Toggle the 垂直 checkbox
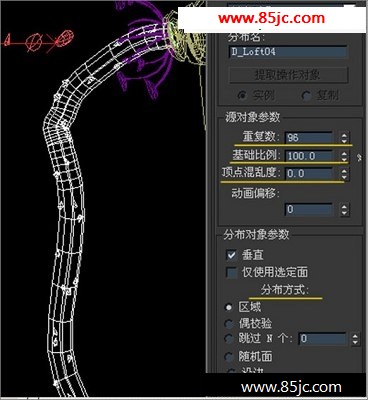The width and height of the screenshot is (368, 400). point(231,255)
